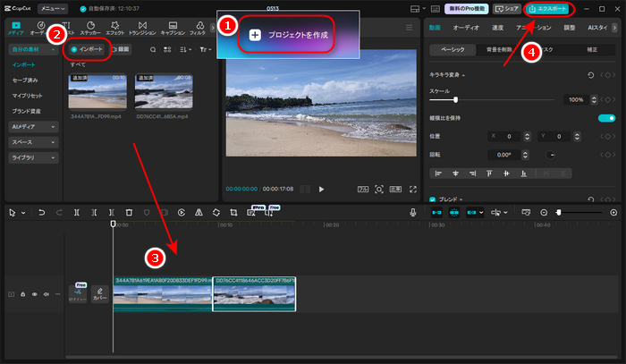Switch to the オーディオ tab in properties

pyautogui.click(x=465, y=28)
